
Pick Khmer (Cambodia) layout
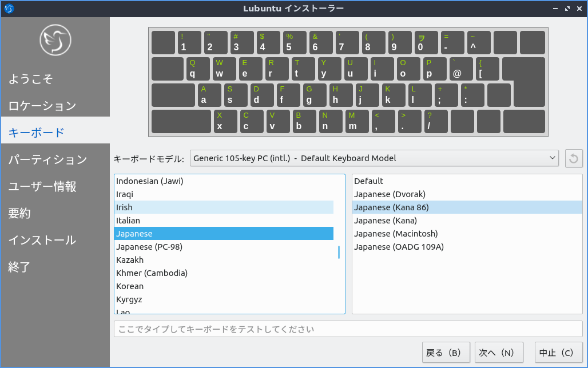[224, 273]
